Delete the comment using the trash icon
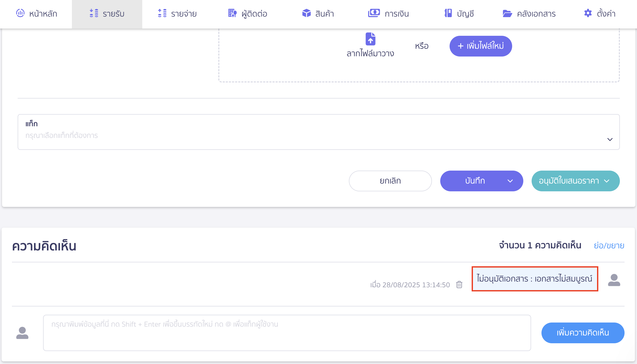Screen dimensions: 637x364 459,285
